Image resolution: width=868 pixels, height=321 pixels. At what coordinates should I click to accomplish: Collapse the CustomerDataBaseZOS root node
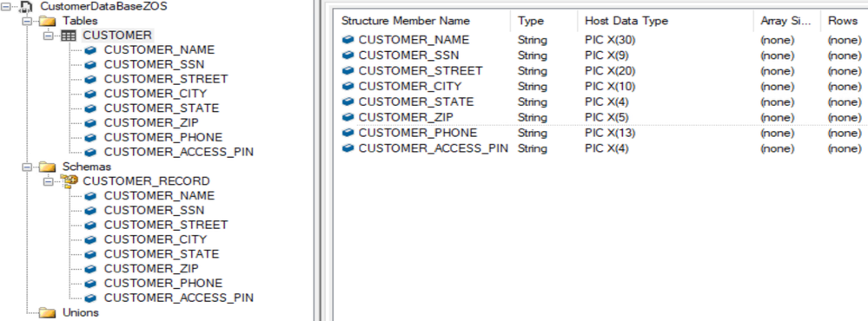[x=5, y=6]
